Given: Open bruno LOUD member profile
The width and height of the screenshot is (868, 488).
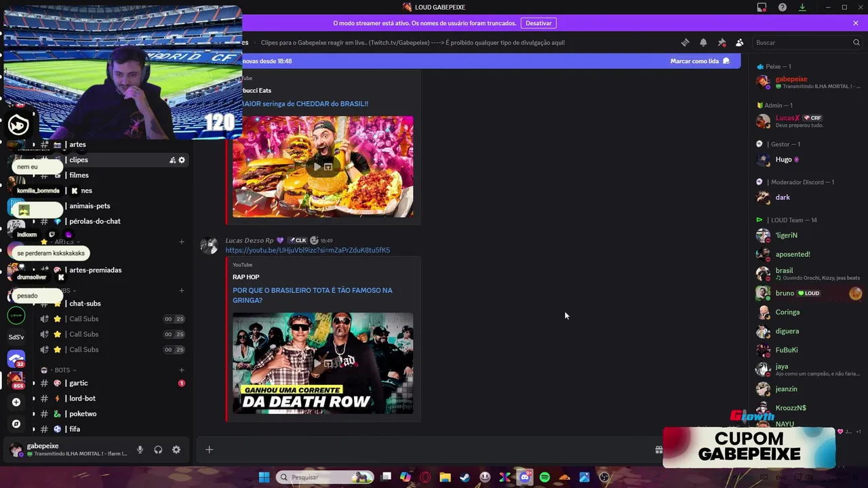Looking at the screenshot, I should pyautogui.click(x=808, y=293).
